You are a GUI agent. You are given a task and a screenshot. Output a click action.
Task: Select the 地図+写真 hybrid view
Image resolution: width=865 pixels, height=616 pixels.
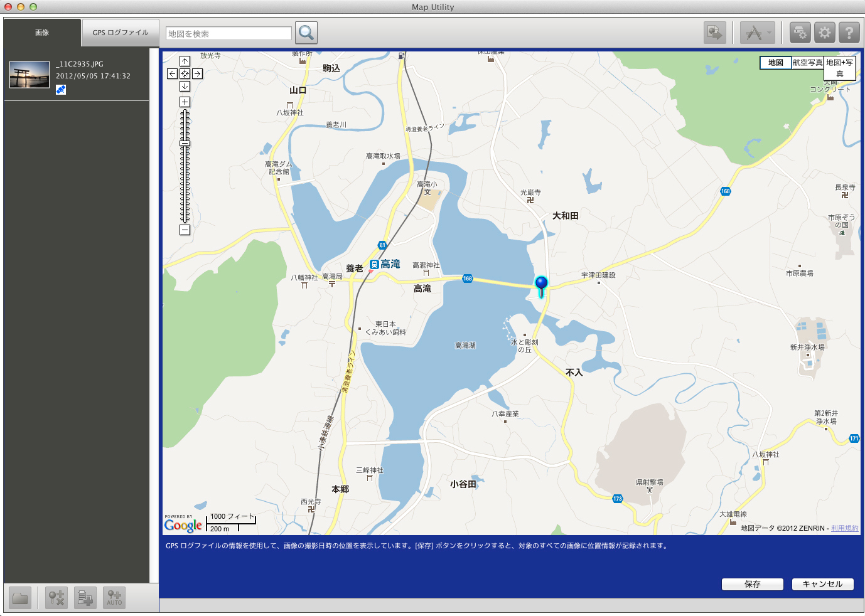[x=839, y=68]
